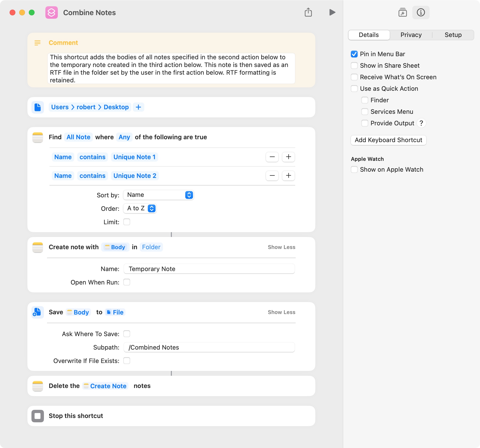Click the Notes icon of the Delete action
The height and width of the screenshot is (448, 480).
pos(38,386)
